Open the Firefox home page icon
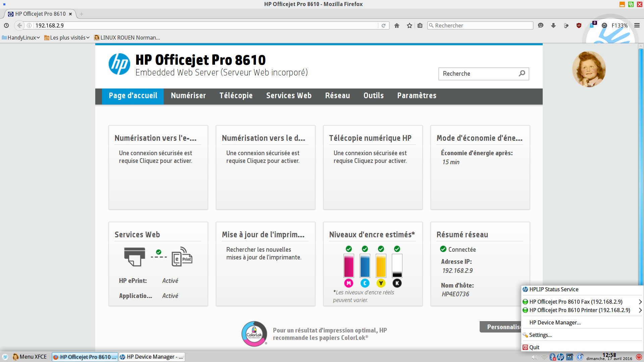 [397, 25]
